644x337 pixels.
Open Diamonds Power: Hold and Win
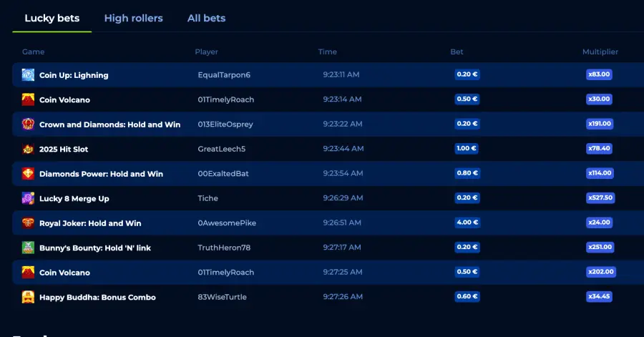101,174
